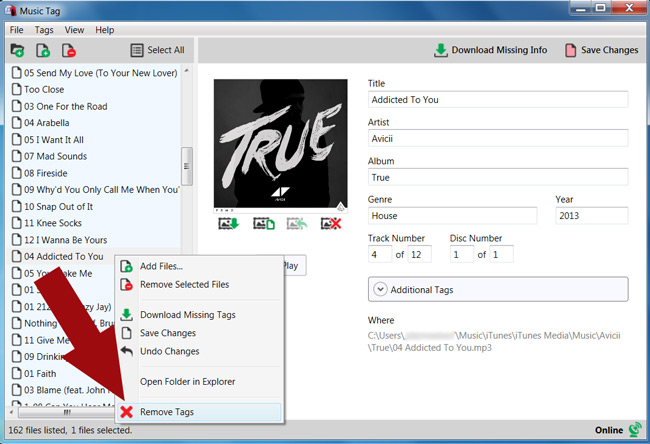This screenshot has width=650, height=444.
Task: Click into the Title field
Action: (498, 99)
